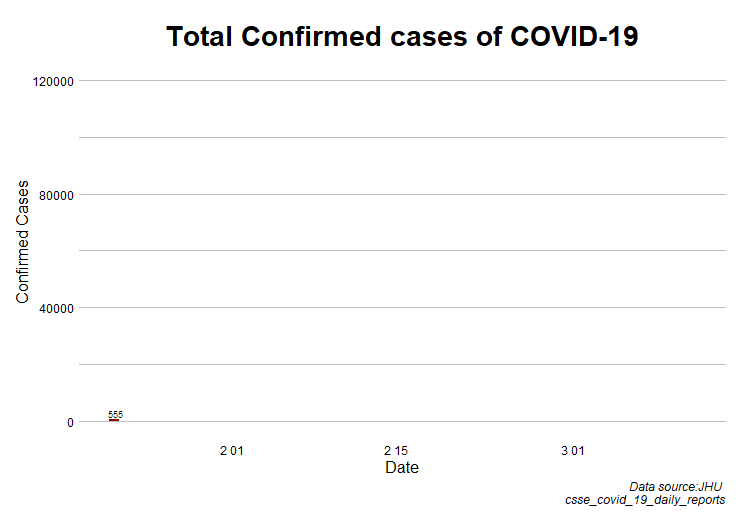The width and height of the screenshot is (740, 520).
Task: Select the '3 01' date tick label
Action: point(573,451)
